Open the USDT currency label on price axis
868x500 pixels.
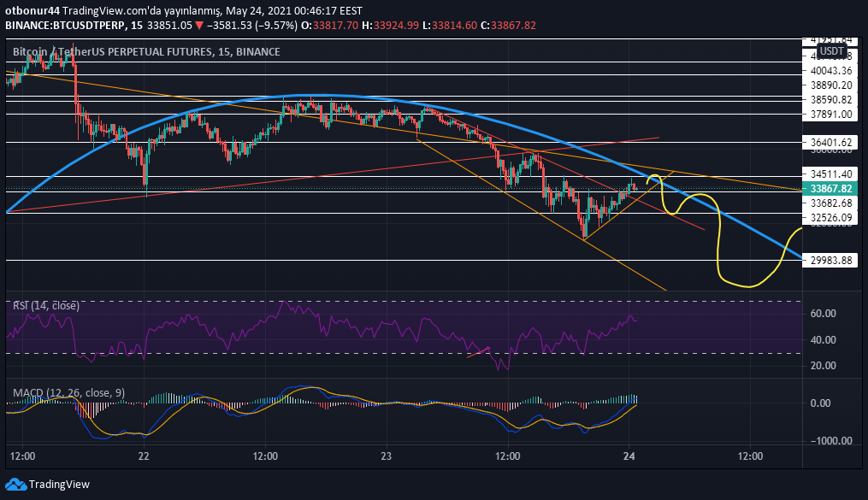coord(831,51)
